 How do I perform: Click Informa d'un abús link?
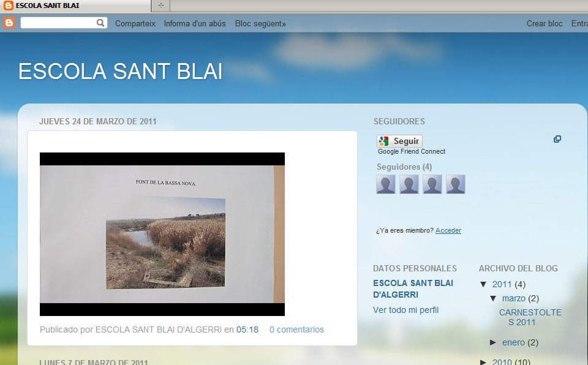coord(195,24)
